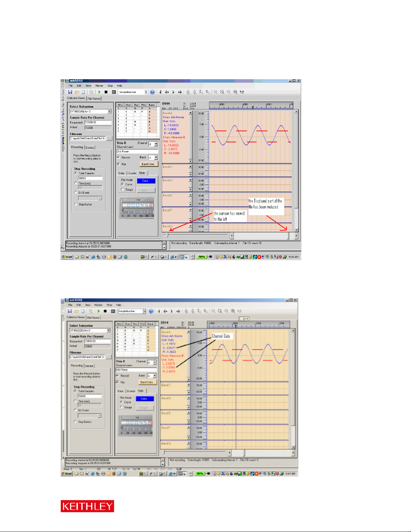Image resolution: width=411 pixels, height=532 pixels.
Task: Click open-folder icon in lower quickDAQ toolbar
Action: coord(76,311)
